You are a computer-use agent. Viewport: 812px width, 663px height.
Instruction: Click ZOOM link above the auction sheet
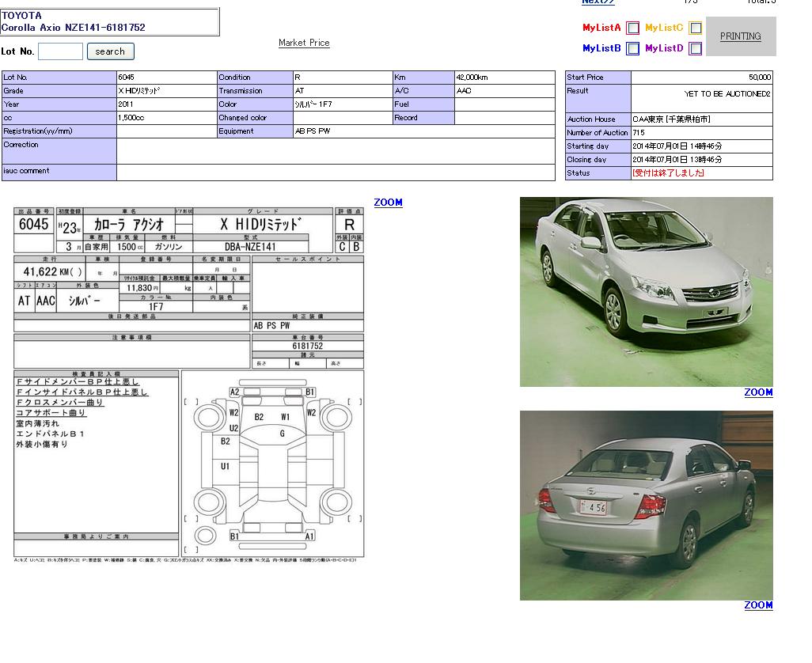coord(388,203)
